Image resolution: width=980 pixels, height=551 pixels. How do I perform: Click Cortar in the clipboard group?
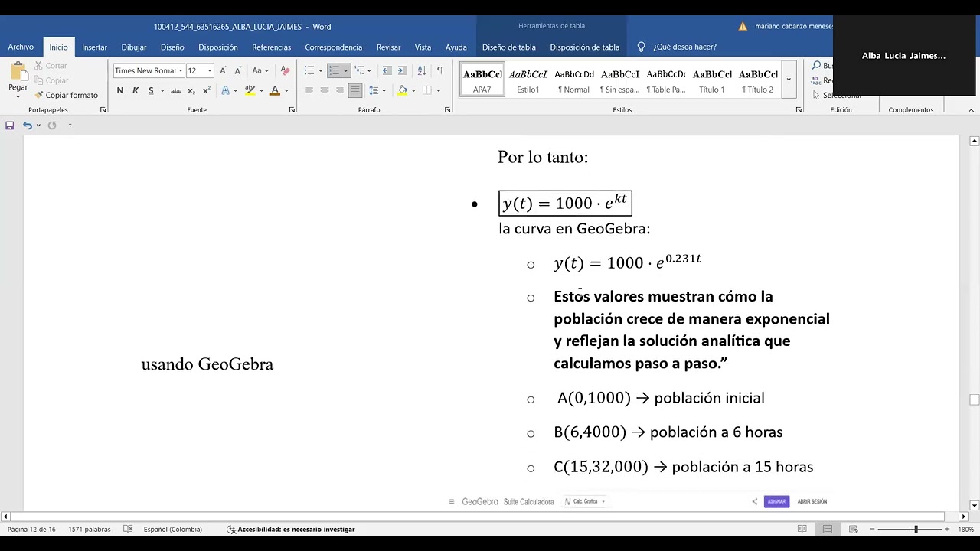(51, 66)
